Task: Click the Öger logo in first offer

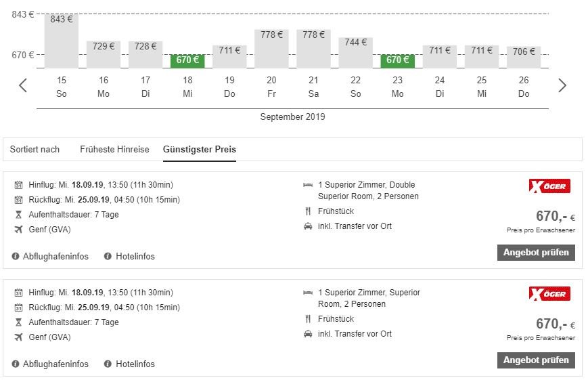Action: [549, 186]
